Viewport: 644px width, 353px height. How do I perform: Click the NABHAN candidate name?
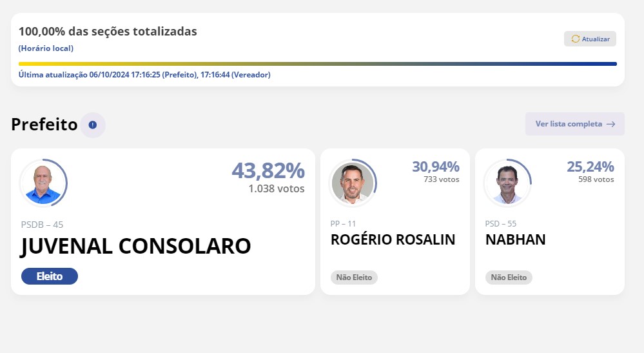point(516,239)
